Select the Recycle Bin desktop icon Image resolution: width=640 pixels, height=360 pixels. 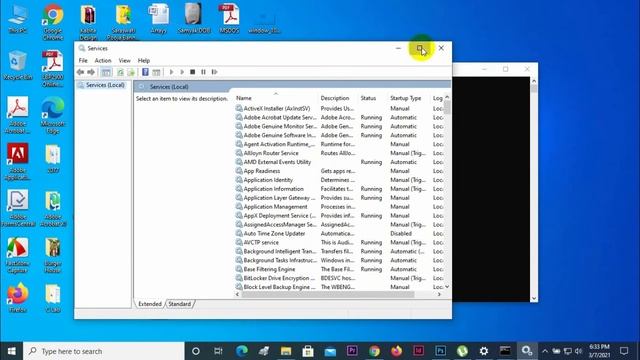click(x=18, y=65)
